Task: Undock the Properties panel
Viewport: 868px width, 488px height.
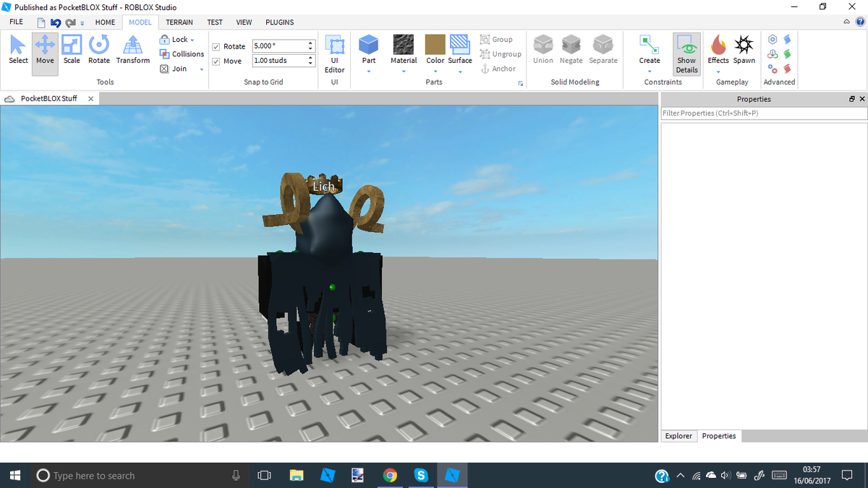Action: 852,99
